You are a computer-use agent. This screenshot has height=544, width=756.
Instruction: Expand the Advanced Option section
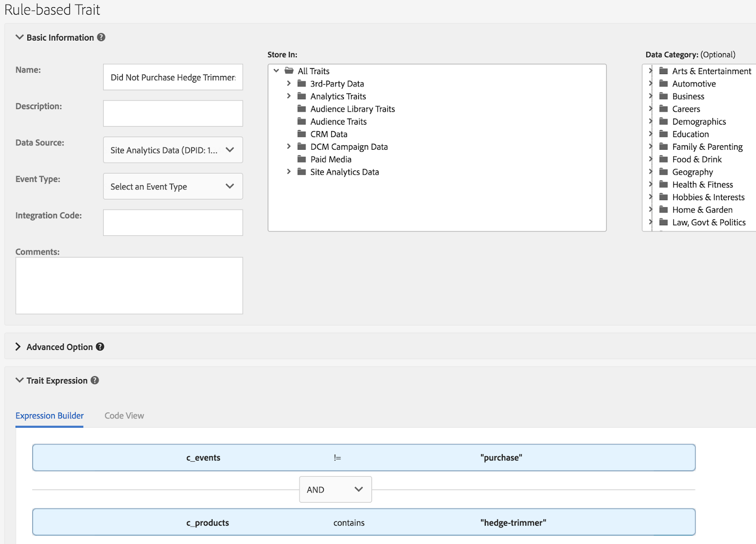click(18, 347)
